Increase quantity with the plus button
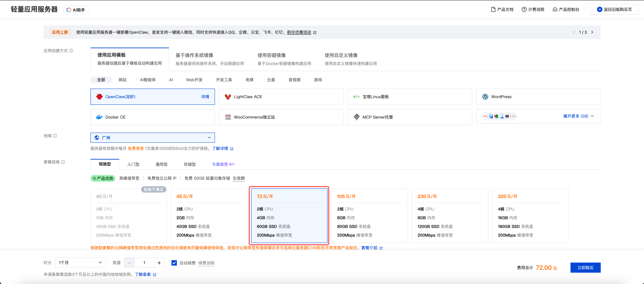The height and width of the screenshot is (284, 644). coord(159,263)
